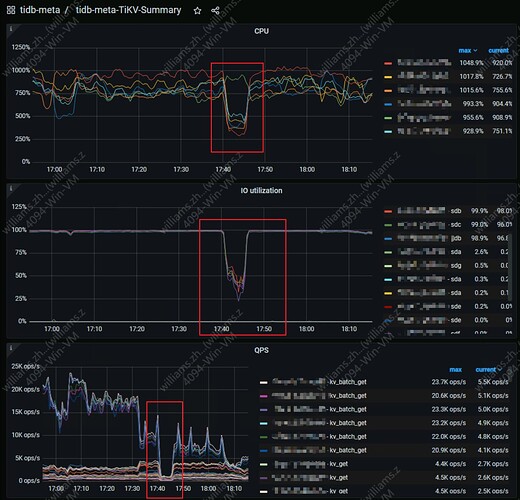Viewport: 520px width, 500px height.
Task: Select sda series with max 0.2%
Action: click(429, 293)
